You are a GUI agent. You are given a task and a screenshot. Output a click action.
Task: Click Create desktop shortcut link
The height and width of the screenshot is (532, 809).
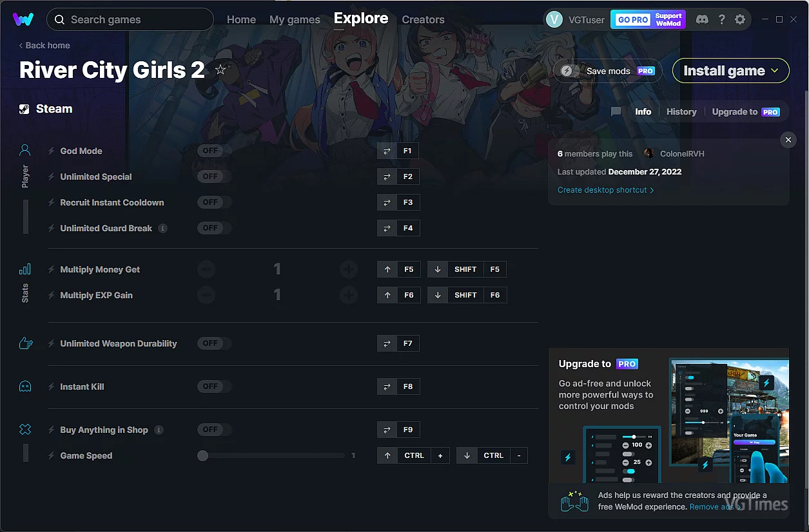pyautogui.click(x=606, y=190)
